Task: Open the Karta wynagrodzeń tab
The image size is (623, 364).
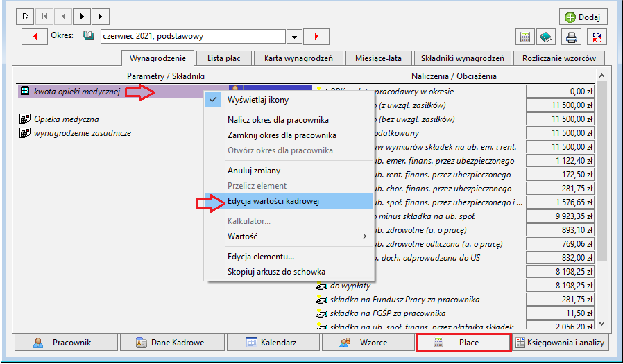Action: [x=298, y=58]
